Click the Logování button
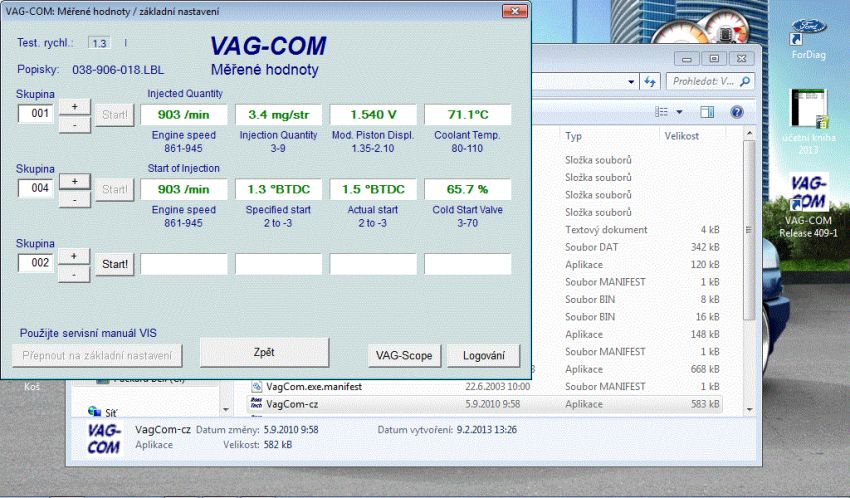This screenshot has width=850, height=498. point(490,355)
